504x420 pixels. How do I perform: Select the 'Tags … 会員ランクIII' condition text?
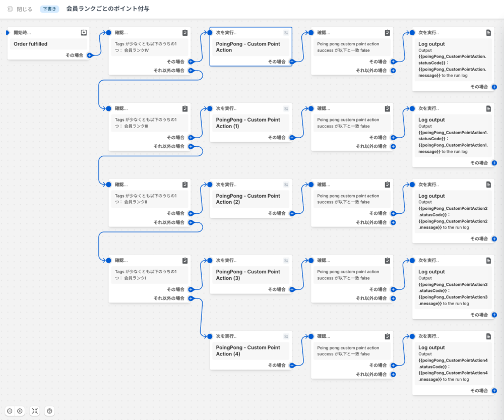coord(146,123)
